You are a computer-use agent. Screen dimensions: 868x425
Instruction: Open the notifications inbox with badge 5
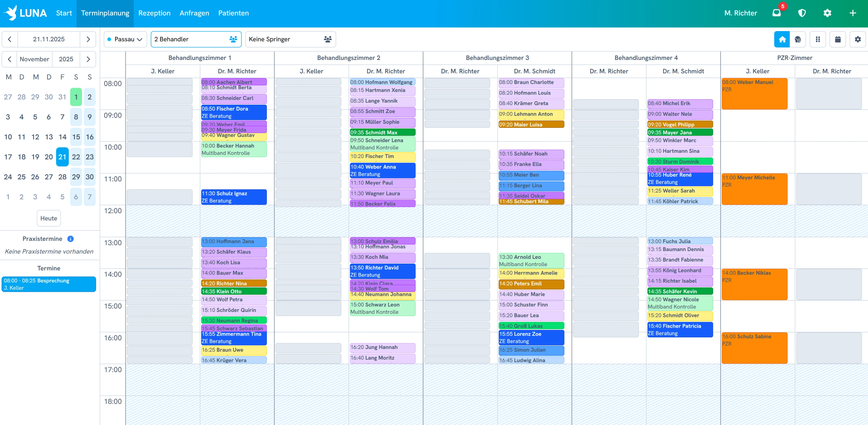coord(776,13)
